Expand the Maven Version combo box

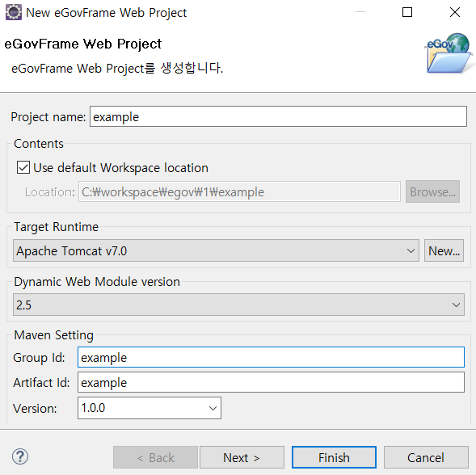(x=150, y=408)
